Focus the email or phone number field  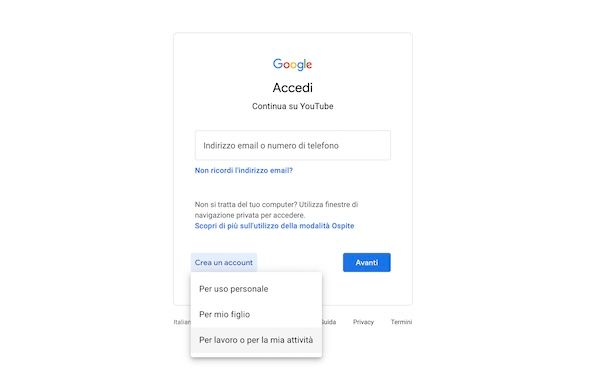pyautogui.click(x=293, y=145)
